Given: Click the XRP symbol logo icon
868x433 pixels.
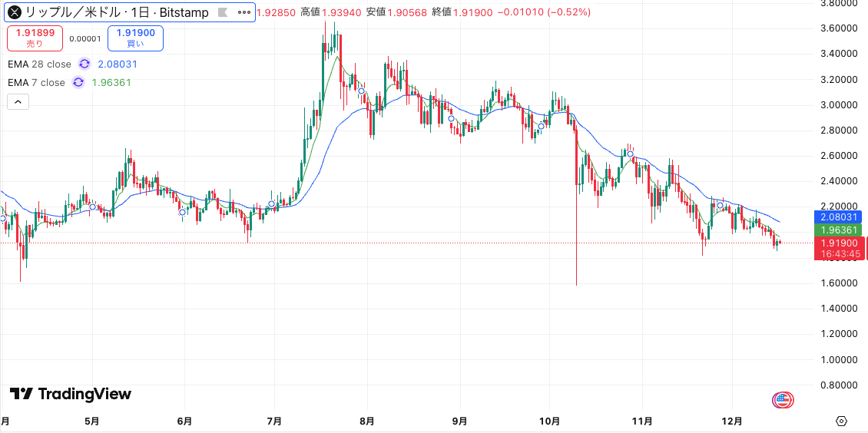Looking at the screenshot, I should [x=14, y=12].
